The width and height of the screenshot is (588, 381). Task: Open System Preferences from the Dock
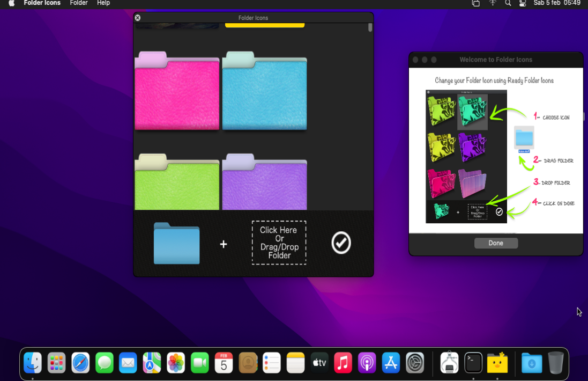pyautogui.click(x=415, y=363)
